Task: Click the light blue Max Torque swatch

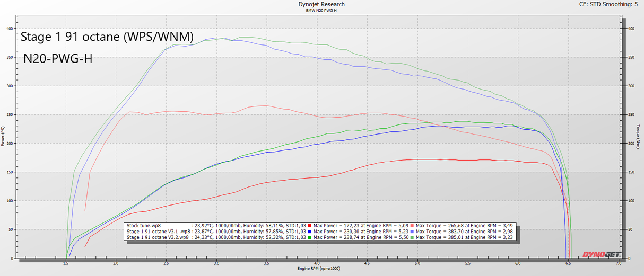Action: tap(412, 232)
